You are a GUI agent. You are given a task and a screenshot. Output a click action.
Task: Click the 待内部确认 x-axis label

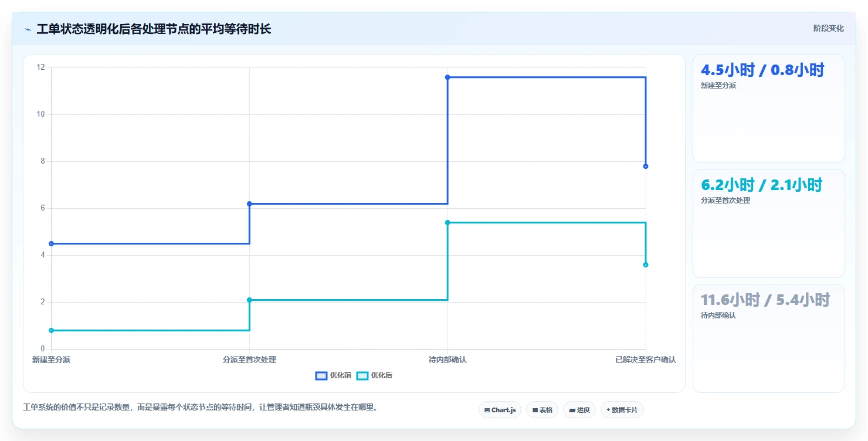447,359
